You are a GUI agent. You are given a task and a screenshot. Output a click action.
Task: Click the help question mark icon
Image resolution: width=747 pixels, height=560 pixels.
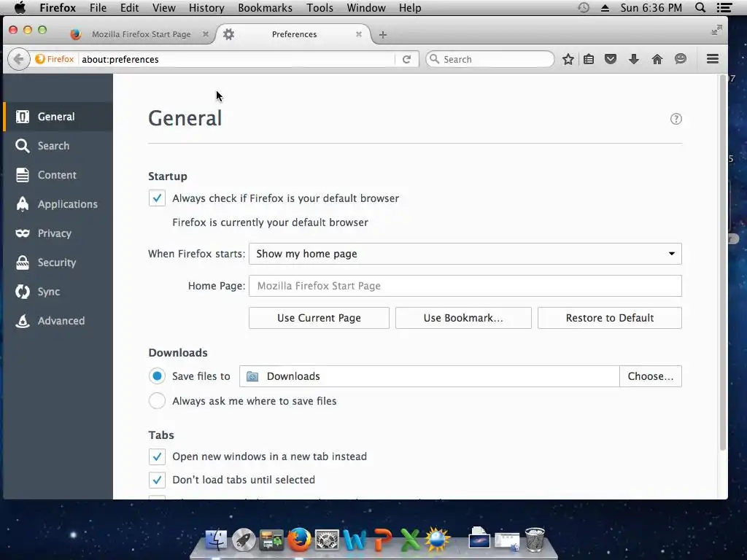click(676, 119)
